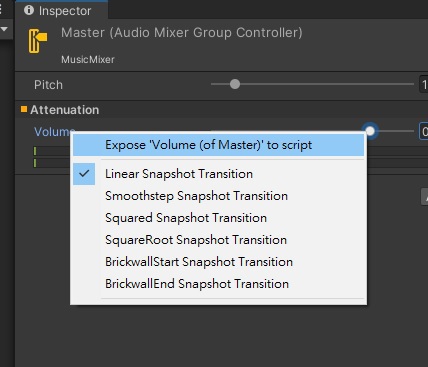Screen dimensions: 428x367
Task: Expand the dropdown arrow at left edge
Action: 4,29
